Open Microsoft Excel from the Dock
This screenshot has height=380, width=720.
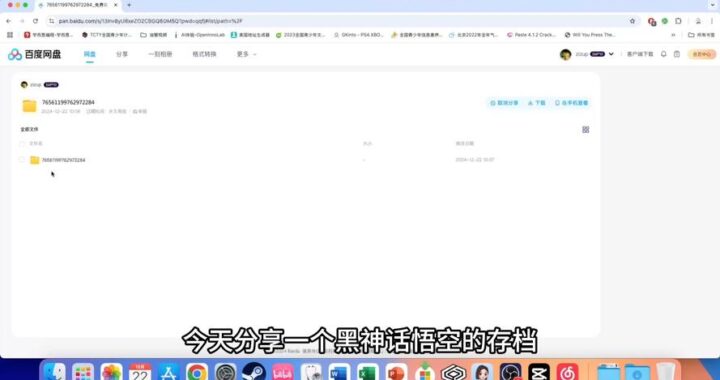pyautogui.click(x=368, y=372)
